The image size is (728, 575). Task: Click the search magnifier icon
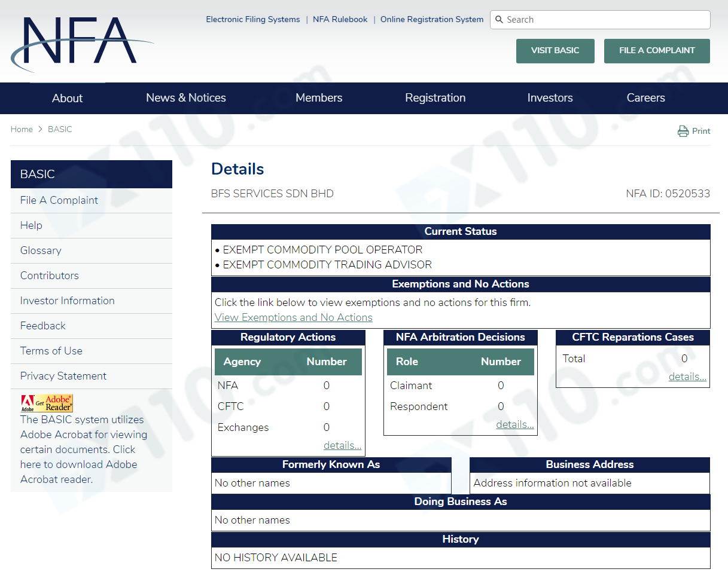[499, 20]
